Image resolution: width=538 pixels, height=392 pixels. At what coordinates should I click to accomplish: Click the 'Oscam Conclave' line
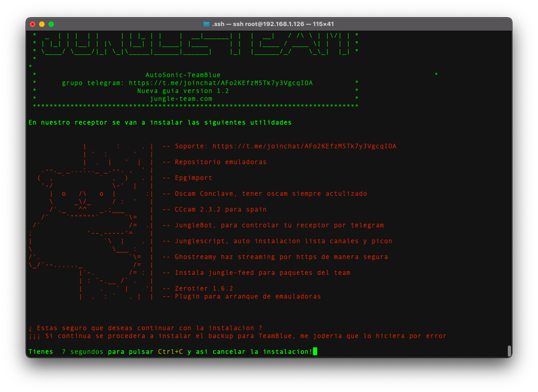click(271, 194)
